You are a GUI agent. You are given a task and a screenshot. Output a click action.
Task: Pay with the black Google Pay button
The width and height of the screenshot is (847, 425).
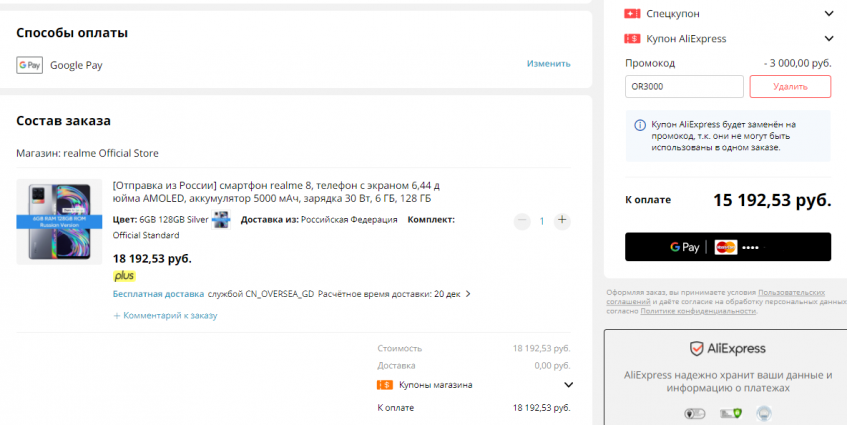tap(727, 247)
